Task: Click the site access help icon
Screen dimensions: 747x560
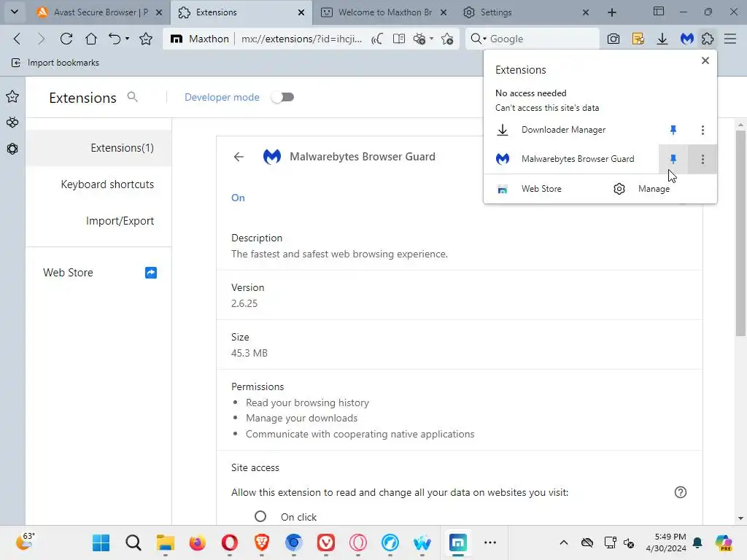Action: 681,492
